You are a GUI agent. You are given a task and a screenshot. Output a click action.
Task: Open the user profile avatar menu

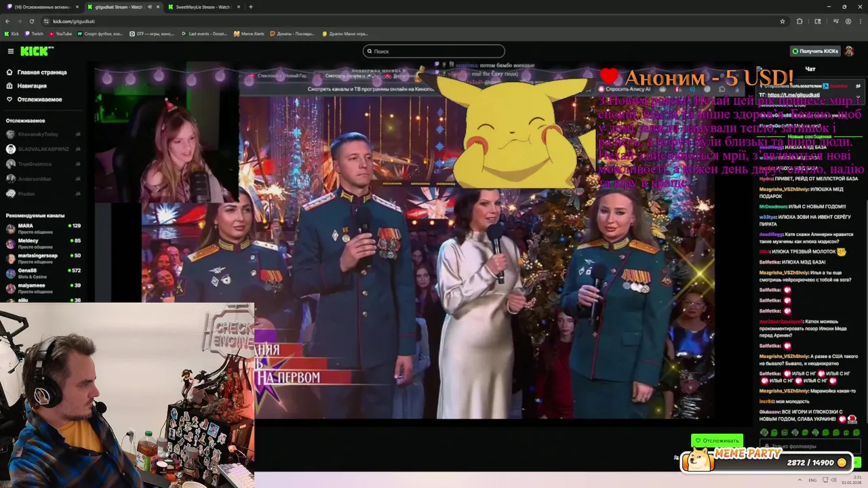click(850, 52)
